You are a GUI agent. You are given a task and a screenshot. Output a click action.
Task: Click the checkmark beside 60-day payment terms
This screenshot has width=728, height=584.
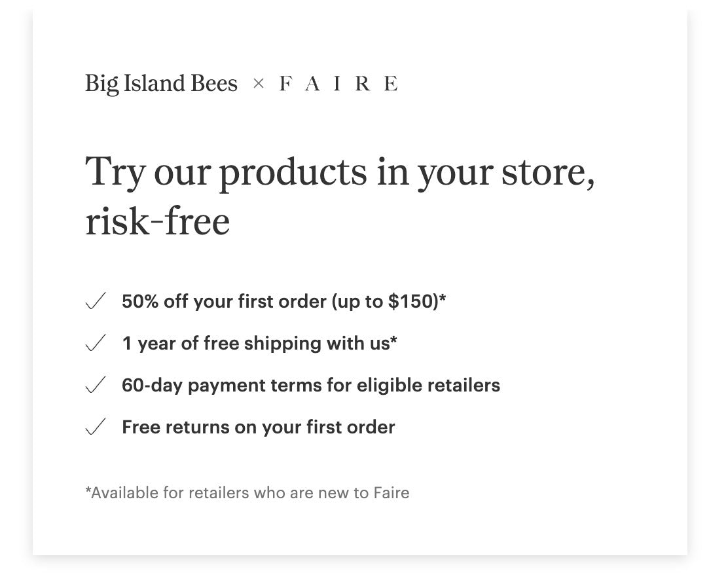96,384
